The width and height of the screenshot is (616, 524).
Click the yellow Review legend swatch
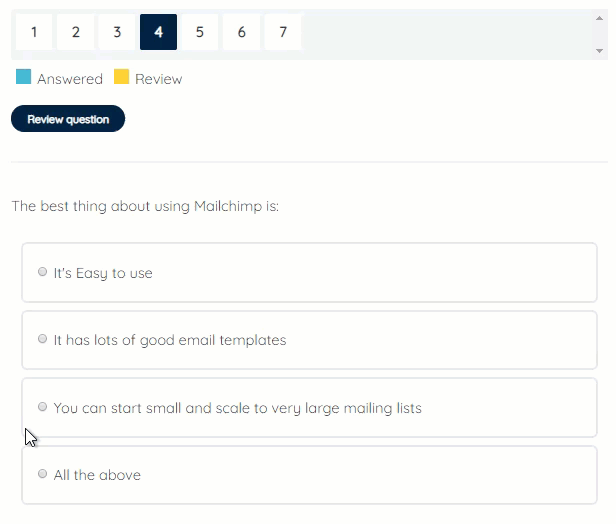click(x=121, y=77)
